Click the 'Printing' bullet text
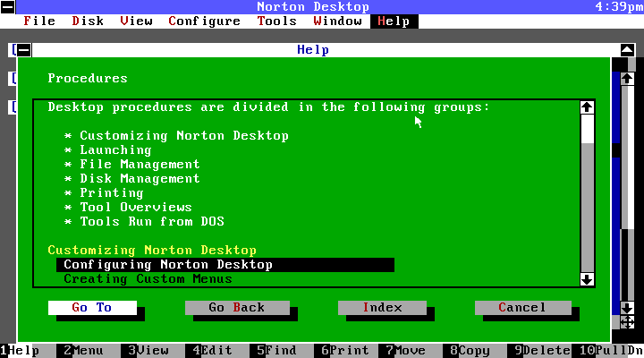Image resolution: width=644 pixels, height=358 pixels. click(x=112, y=193)
